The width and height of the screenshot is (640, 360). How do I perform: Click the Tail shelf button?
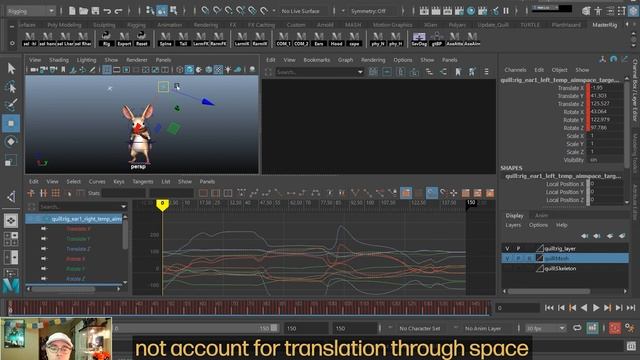pos(183,38)
